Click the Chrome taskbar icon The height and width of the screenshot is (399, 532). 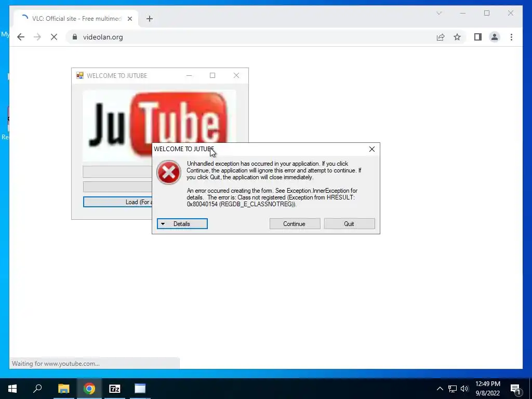[89, 389]
